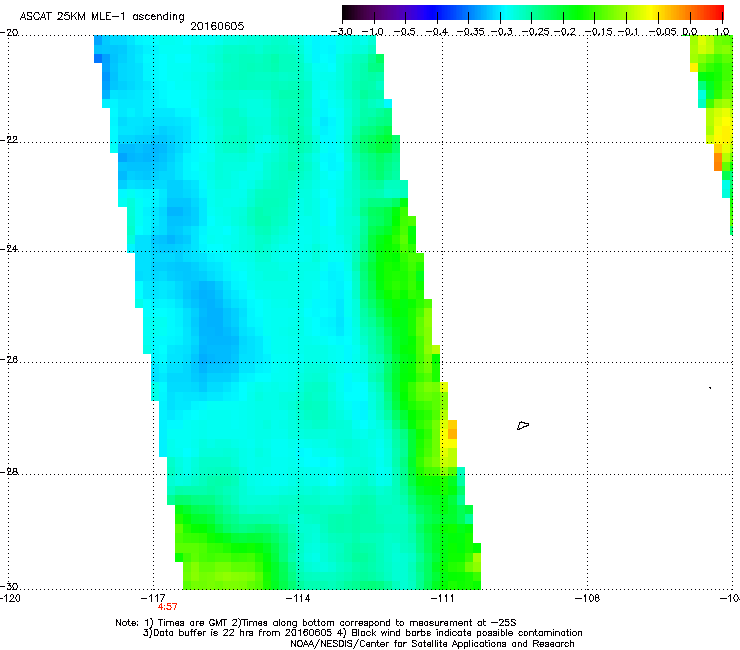Click the longitude label -108
740x650 pixels.
click(x=588, y=598)
